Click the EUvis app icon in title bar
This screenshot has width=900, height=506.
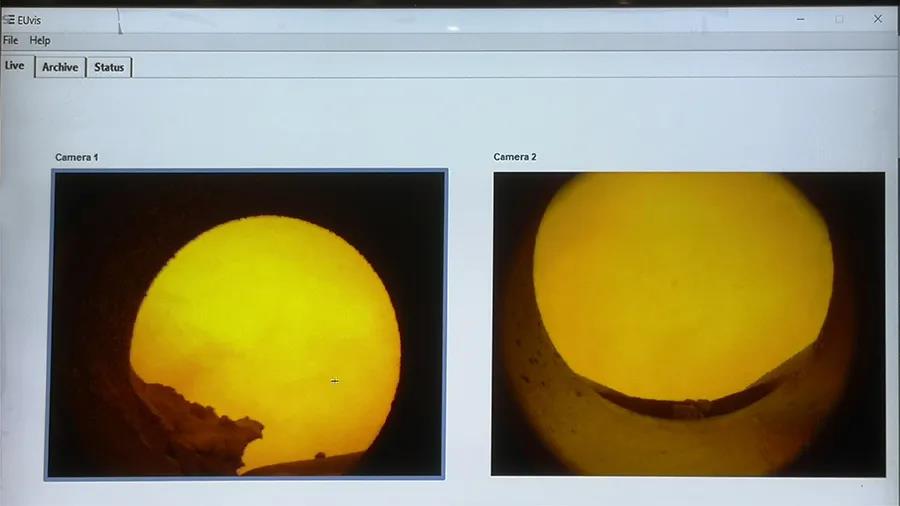pos(9,19)
